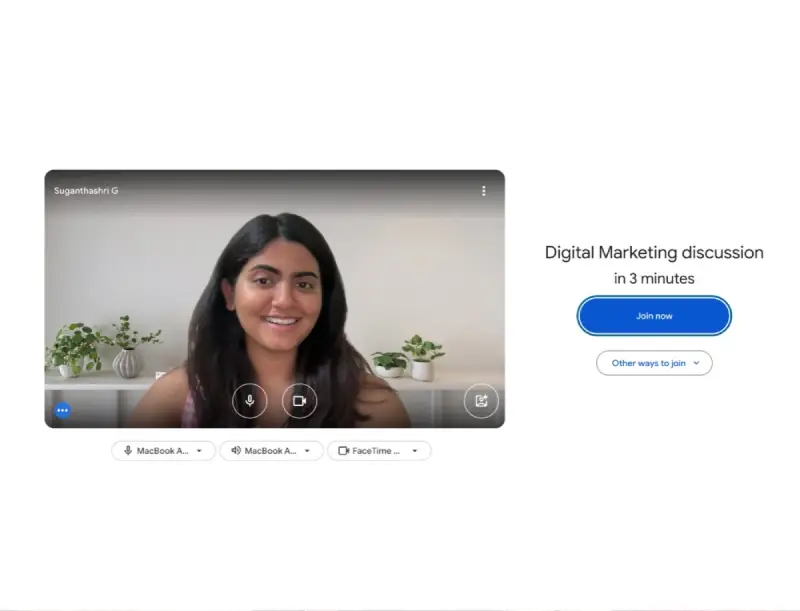Viewport: 800px width, 611px height.
Task: Click the microphone MacBook device label
Action: coord(162,451)
